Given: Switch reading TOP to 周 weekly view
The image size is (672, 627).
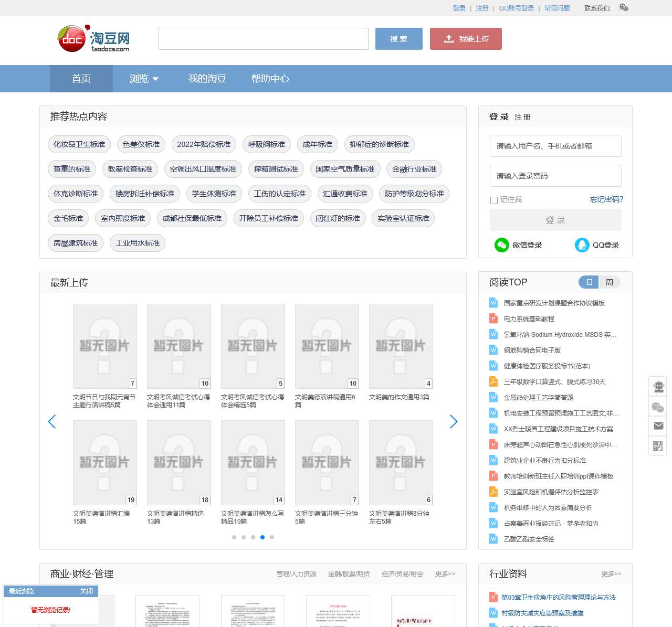Looking at the screenshot, I should point(609,282).
